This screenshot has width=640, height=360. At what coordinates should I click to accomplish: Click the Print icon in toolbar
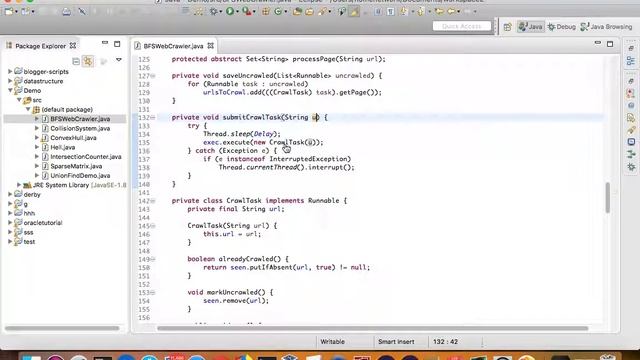[x=67, y=11]
